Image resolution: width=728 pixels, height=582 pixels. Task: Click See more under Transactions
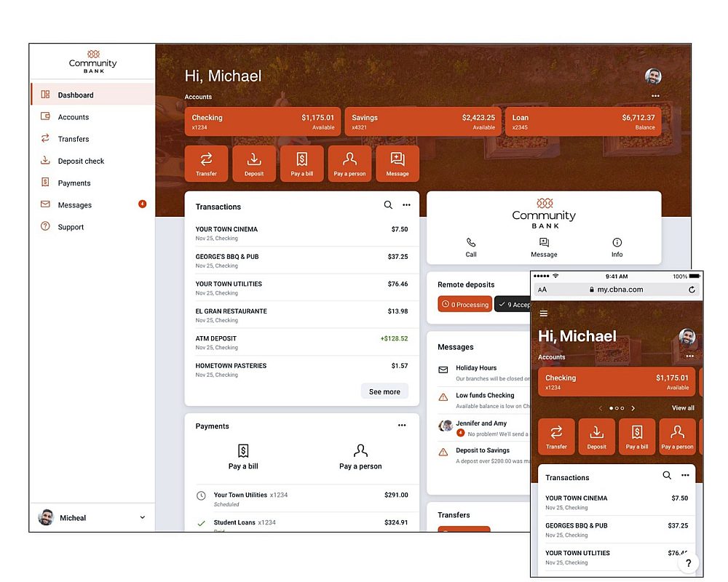[384, 391]
